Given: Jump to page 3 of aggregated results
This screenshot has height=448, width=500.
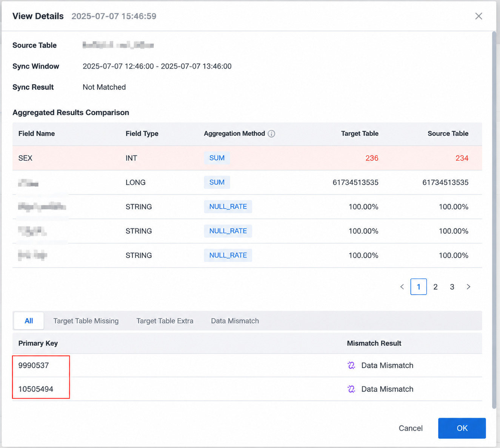Looking at the screenshot, I should point(452,287).
